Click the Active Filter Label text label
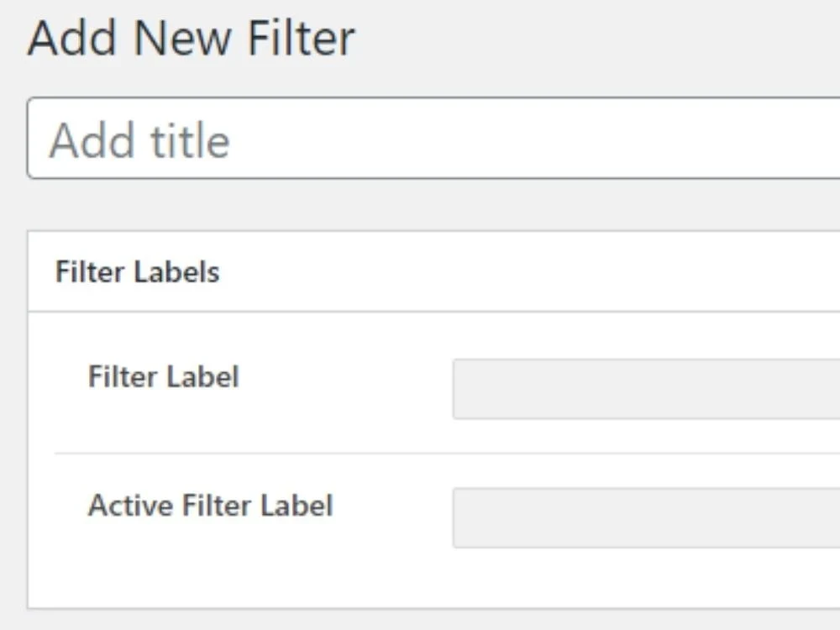The height and width of the screenshot is (630, 840). tap(210, 505)
